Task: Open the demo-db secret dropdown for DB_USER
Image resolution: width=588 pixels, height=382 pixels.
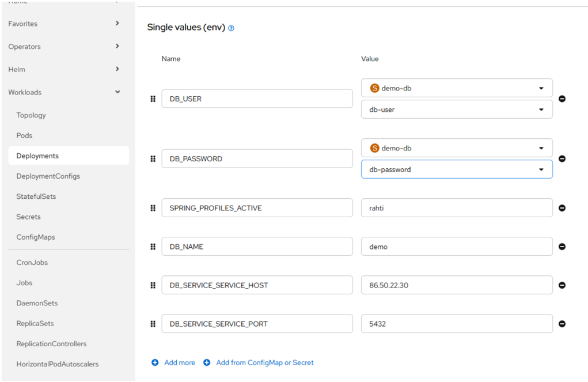Action: [x=456, y=88]
